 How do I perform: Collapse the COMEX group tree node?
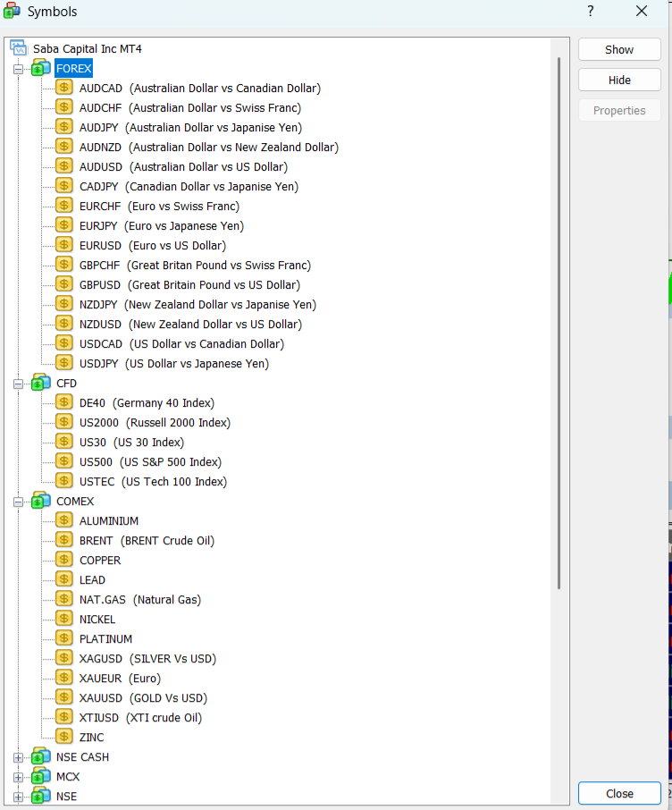point(18,502)
